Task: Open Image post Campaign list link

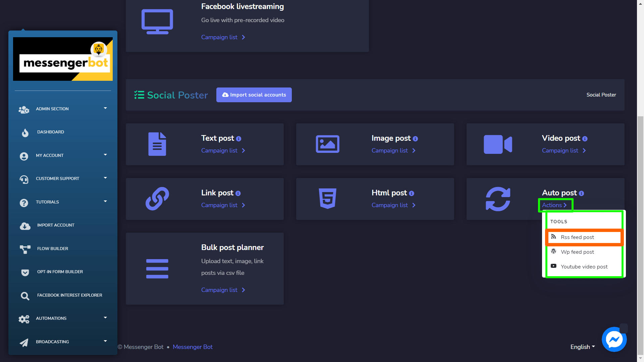Action: click(x=393, y=150)
